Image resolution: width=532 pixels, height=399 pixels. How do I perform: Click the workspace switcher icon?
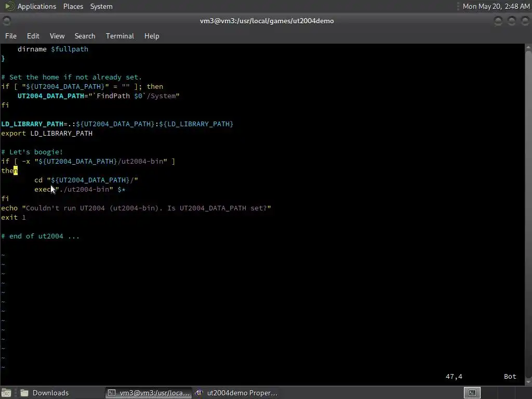click(x=472, y=393)
